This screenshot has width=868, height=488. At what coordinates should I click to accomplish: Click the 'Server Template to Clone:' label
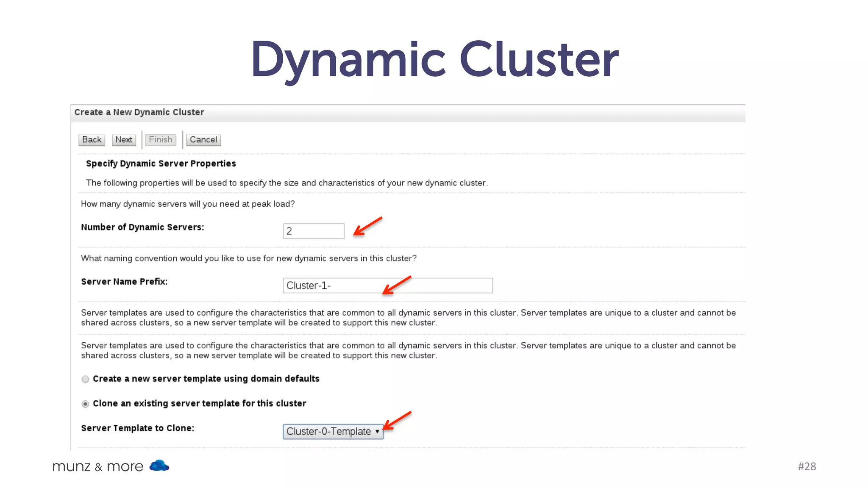tap(138, 428)
